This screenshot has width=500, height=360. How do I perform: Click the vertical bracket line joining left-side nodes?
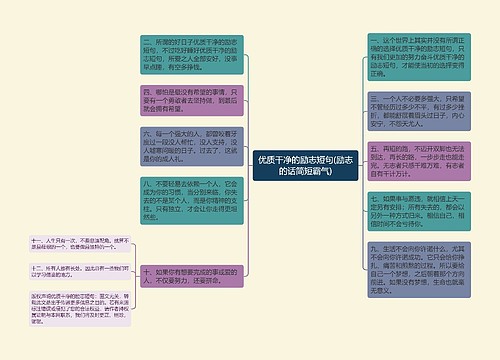click(248, 166)
